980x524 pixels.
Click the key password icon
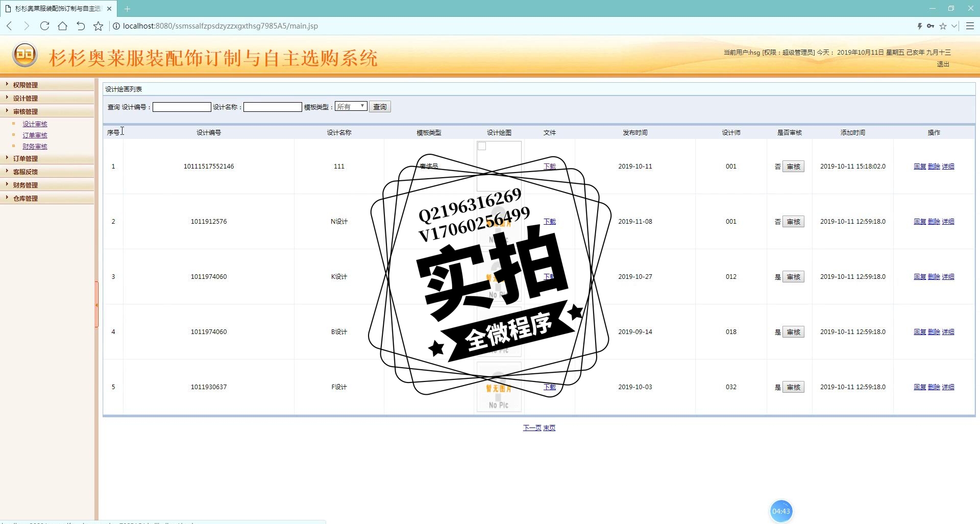coord(930,26)
